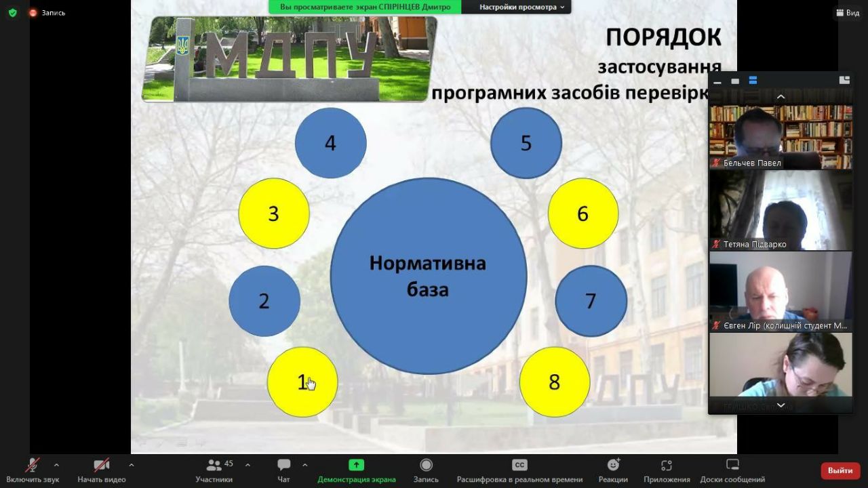Click the red Выйти leave button
Image resolution: width=868 pixels, height=488 pixels.
(840, 470)
